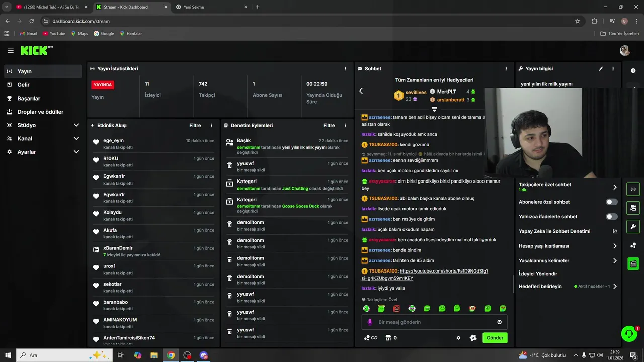The width and height of the screenshot is (644, 362).
Task: Toggle Yalnızca ifadelerle sohbet switch
Action: tap(612, 217)
